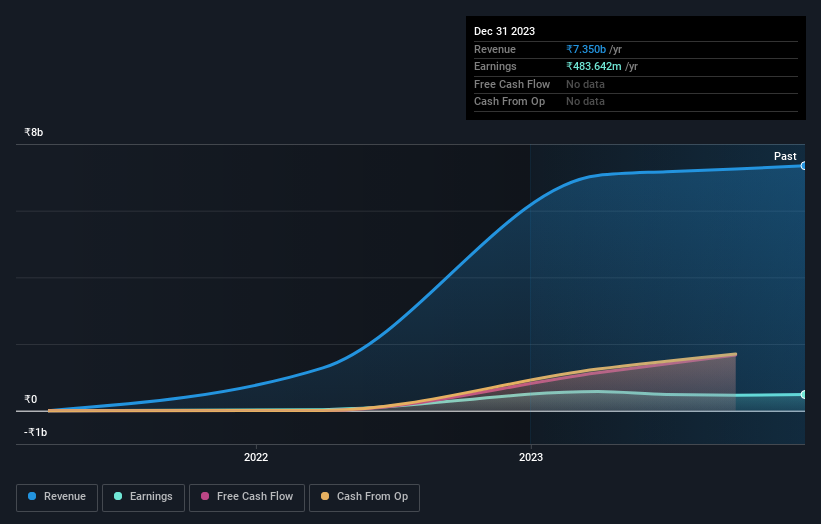
Task: Toggle the Revenue series in the legend
Action: [x=57, y=497]
